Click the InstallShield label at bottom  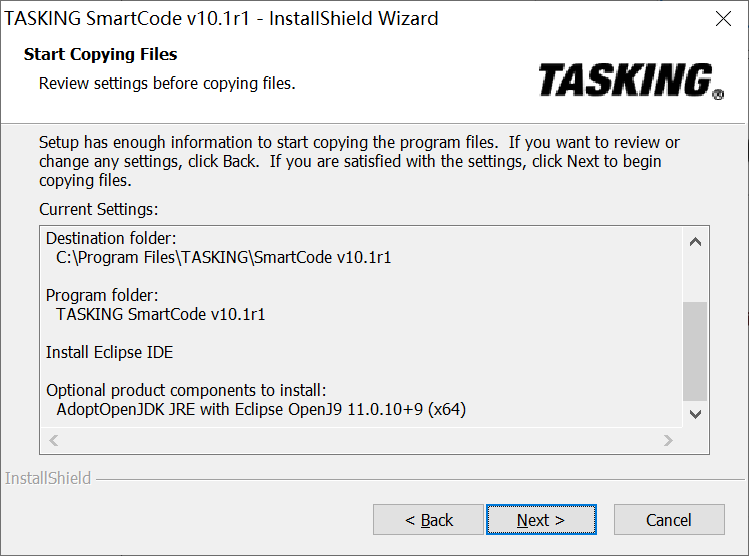pyautogui.click(x=48, y=478)
